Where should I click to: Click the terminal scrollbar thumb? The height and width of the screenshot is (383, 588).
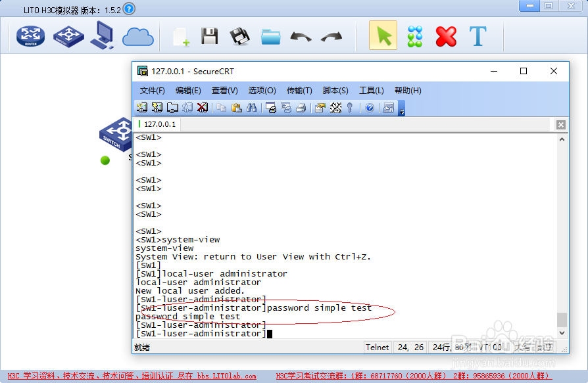[562, 320]
